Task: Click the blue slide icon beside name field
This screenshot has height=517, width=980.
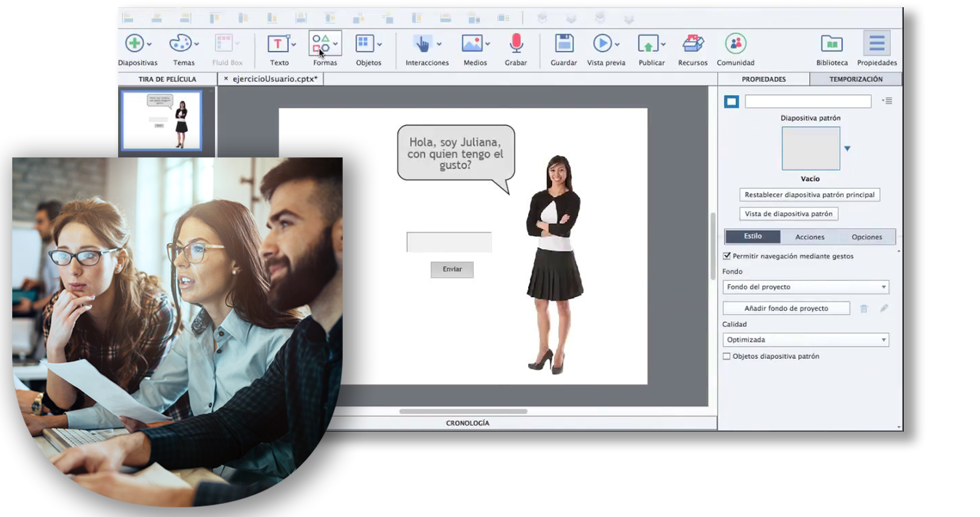Action: coord(731,101)
